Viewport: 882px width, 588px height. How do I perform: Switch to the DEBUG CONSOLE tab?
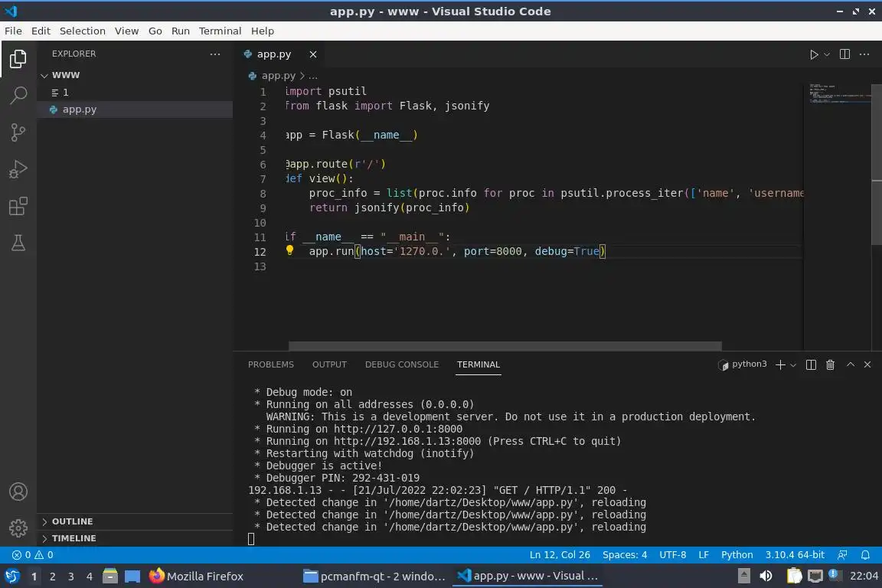coord(402,364)
